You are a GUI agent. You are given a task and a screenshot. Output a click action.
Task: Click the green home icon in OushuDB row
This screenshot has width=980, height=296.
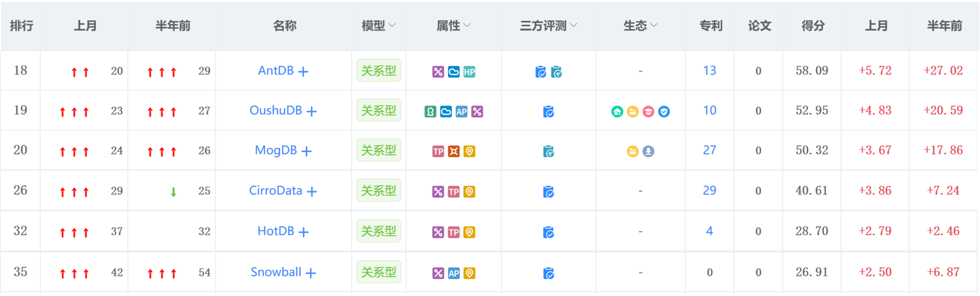(x=617, y=112)
